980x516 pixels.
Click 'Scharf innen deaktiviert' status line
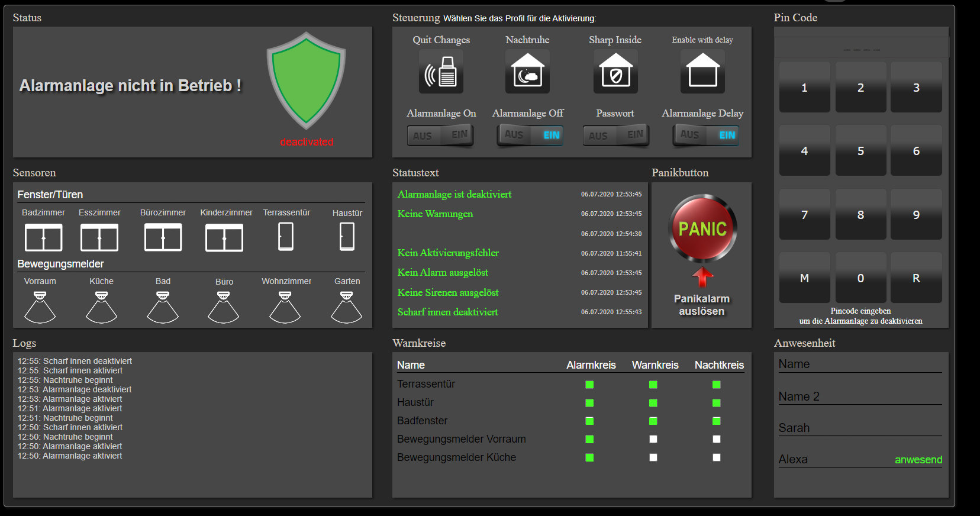click(x=447, y=312)
